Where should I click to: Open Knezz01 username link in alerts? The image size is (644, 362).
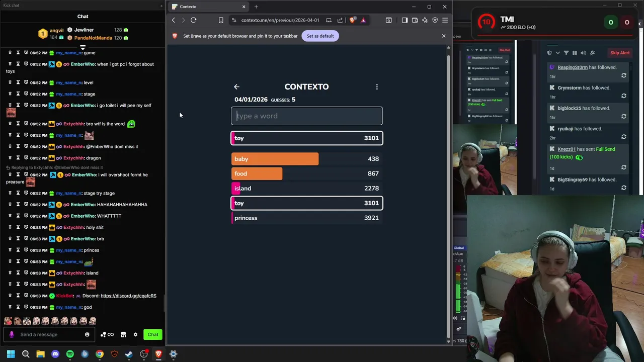click(x=567, y=149)
